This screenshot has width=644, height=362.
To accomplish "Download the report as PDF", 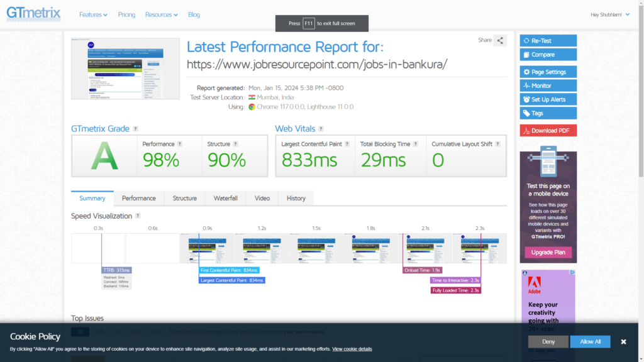I will tap(548, 131).
